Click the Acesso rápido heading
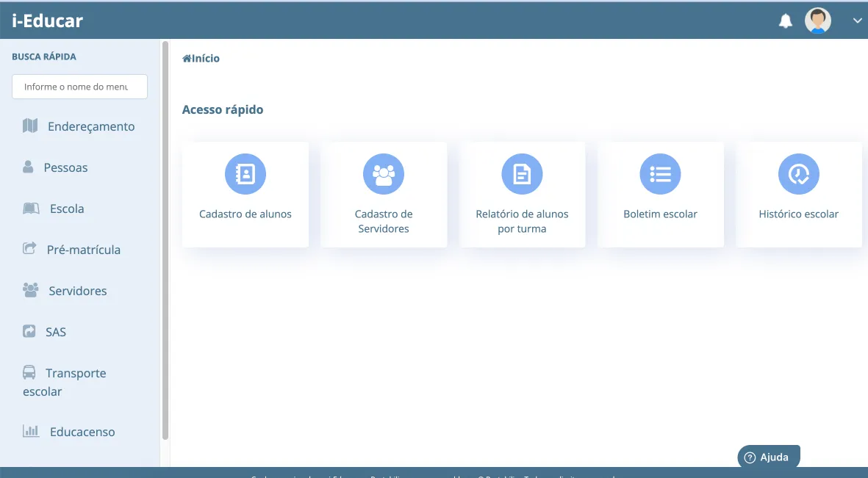868x478 pixels. pyautogui.click(x=223, y=109)
